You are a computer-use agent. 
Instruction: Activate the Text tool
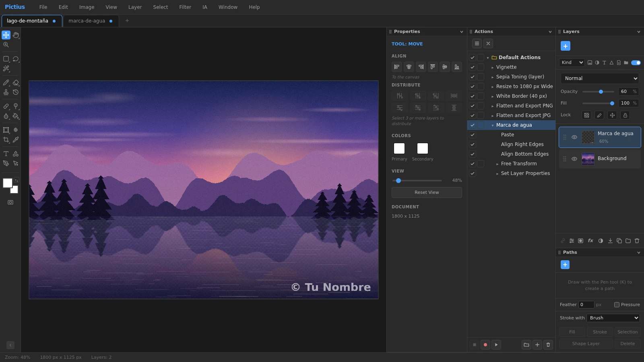[6, 154]
